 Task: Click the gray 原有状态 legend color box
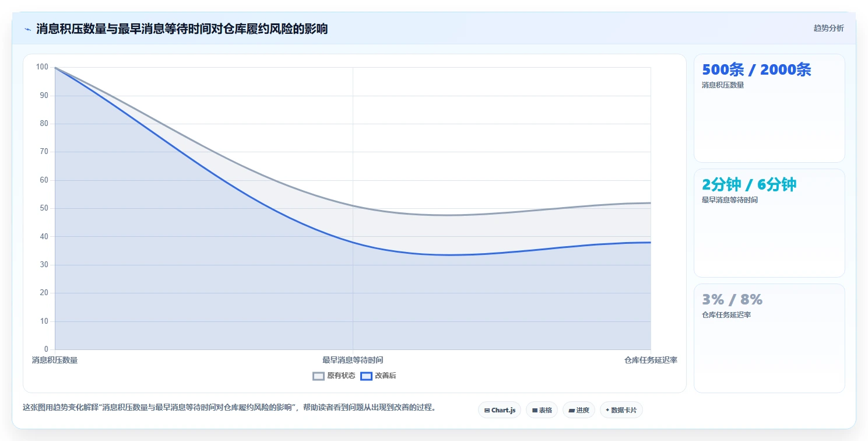tap(318, 376)
